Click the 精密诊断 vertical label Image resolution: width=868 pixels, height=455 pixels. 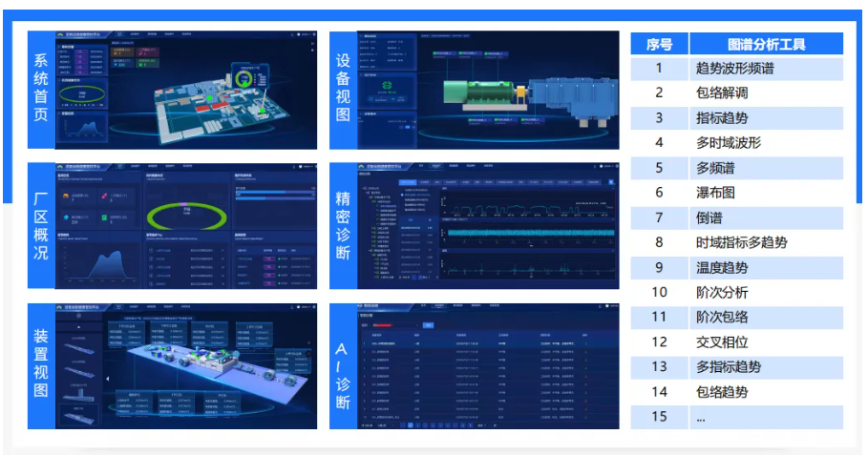343,225
